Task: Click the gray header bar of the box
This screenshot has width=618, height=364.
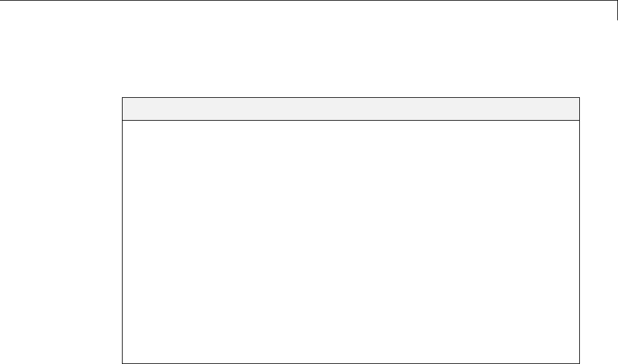Action: pos(351,109)
